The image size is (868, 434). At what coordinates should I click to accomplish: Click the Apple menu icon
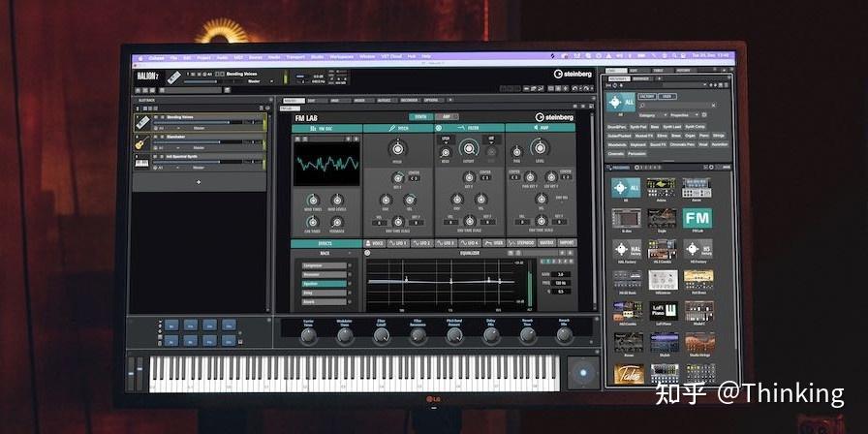click(x=140, y=57)
